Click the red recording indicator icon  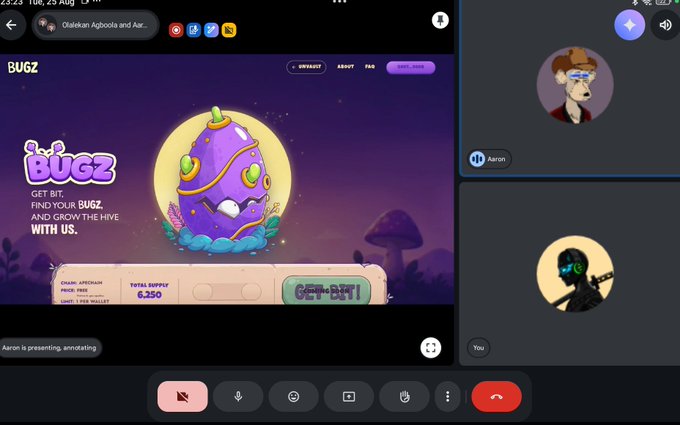point(176,30)
